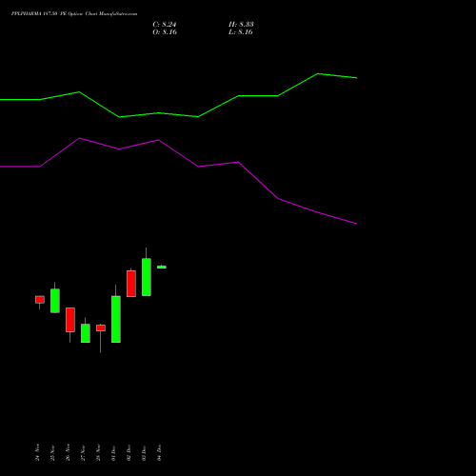Click the red candlestick for 02 Dec
Image resolution: width=476 pixels, height=476 pixels.
coord(131,284)
